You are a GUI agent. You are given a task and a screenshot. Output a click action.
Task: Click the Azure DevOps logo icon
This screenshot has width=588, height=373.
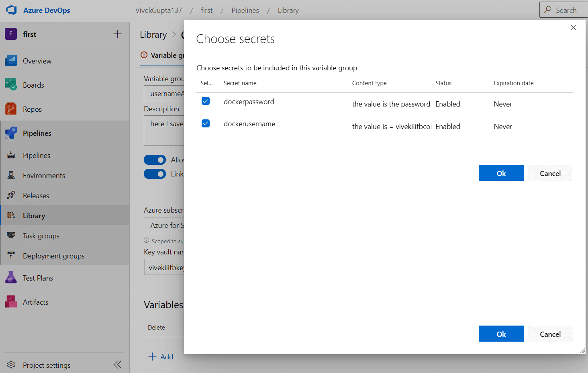tap(11, 10)
